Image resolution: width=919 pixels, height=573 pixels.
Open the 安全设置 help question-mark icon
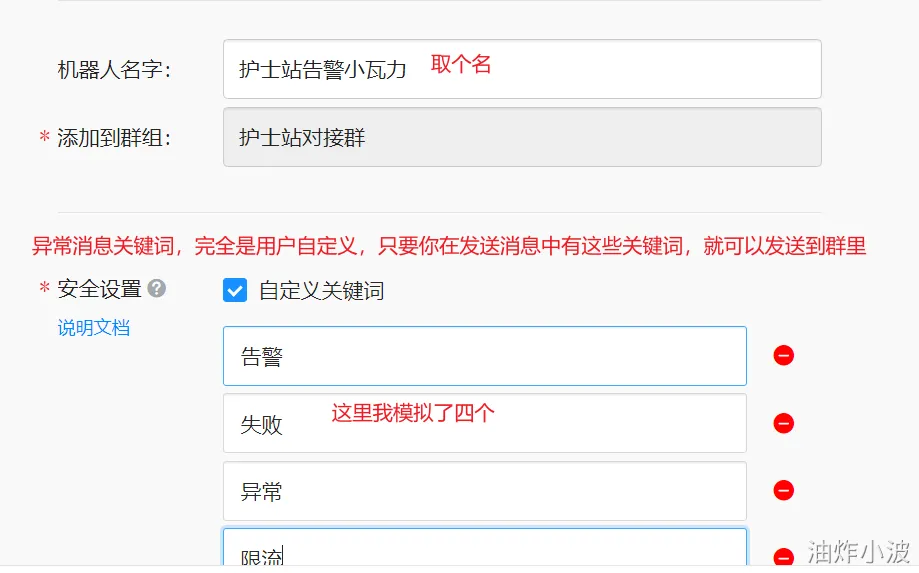(x=156, y=289)
